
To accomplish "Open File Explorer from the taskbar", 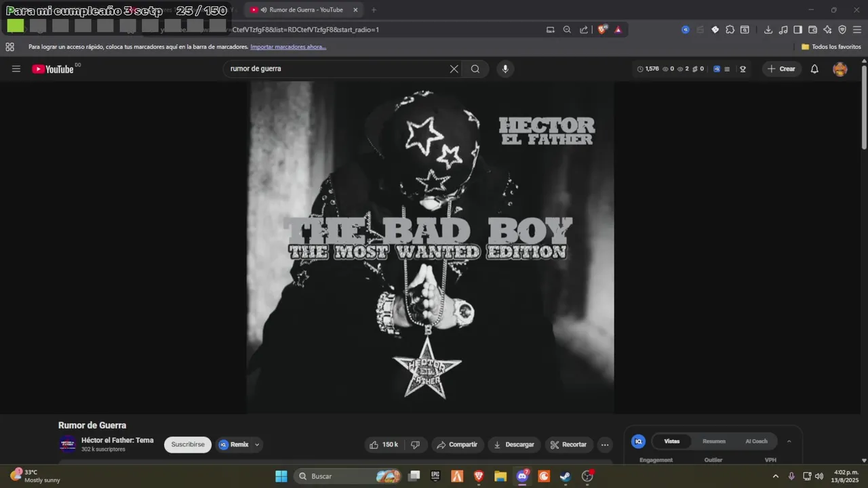I will [500, 476].
